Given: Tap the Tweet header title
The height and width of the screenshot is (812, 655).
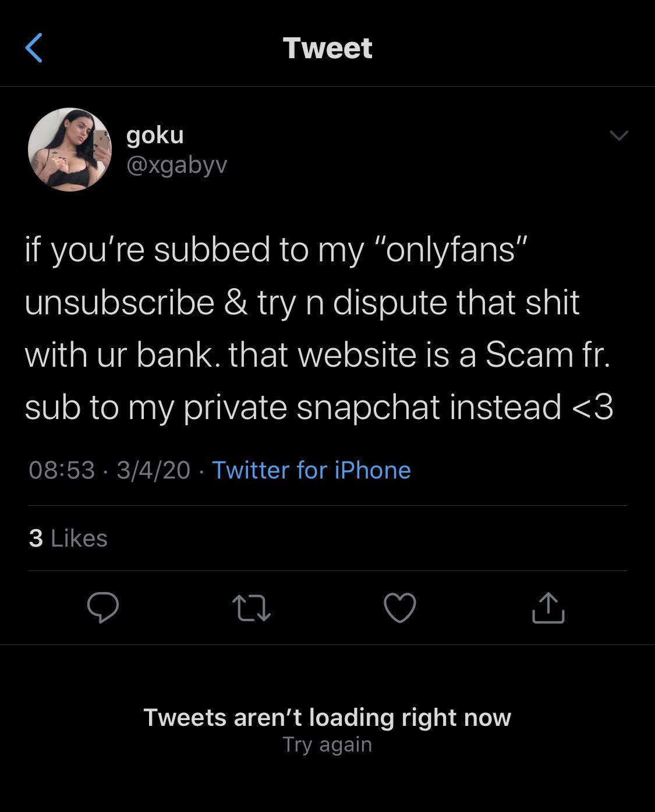Looking at the screenshot, I should (327, 48).
